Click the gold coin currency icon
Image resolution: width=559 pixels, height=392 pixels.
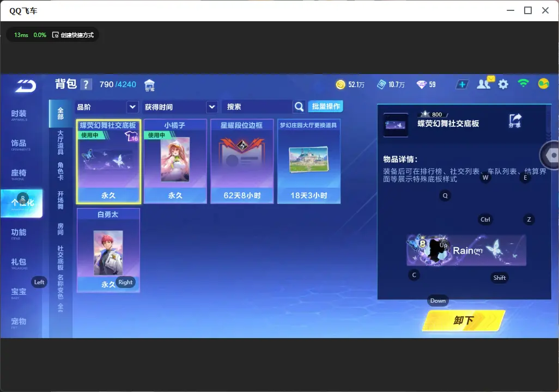pos(341,84)
